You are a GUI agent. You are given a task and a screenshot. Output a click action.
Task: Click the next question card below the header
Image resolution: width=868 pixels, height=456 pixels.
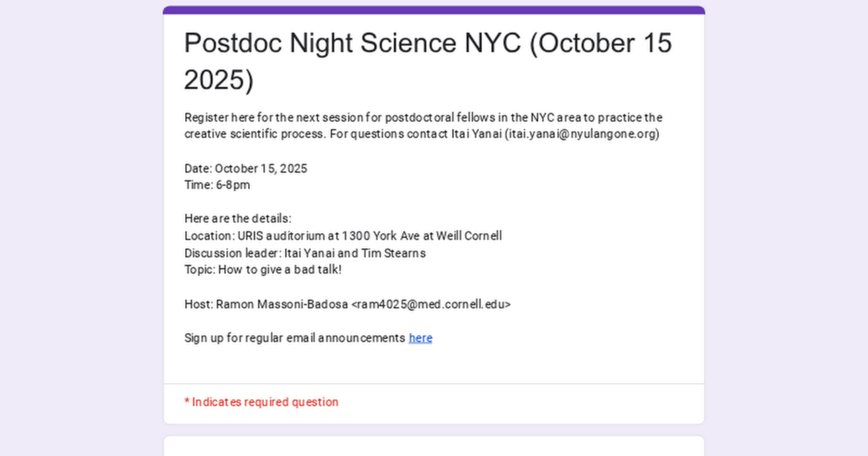click(x=434, y=446)
